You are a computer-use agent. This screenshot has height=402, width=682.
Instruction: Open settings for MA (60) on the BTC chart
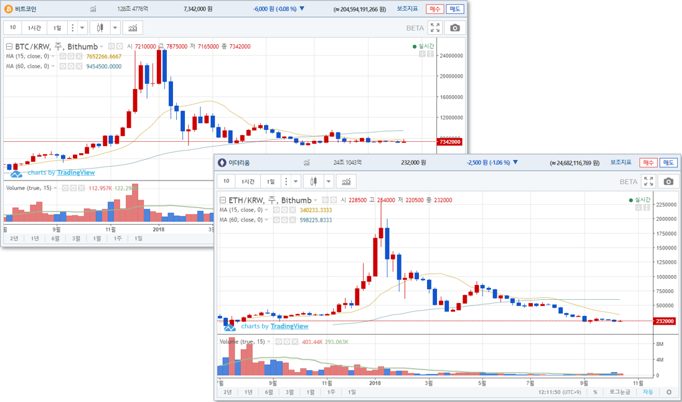pos(70,66)
